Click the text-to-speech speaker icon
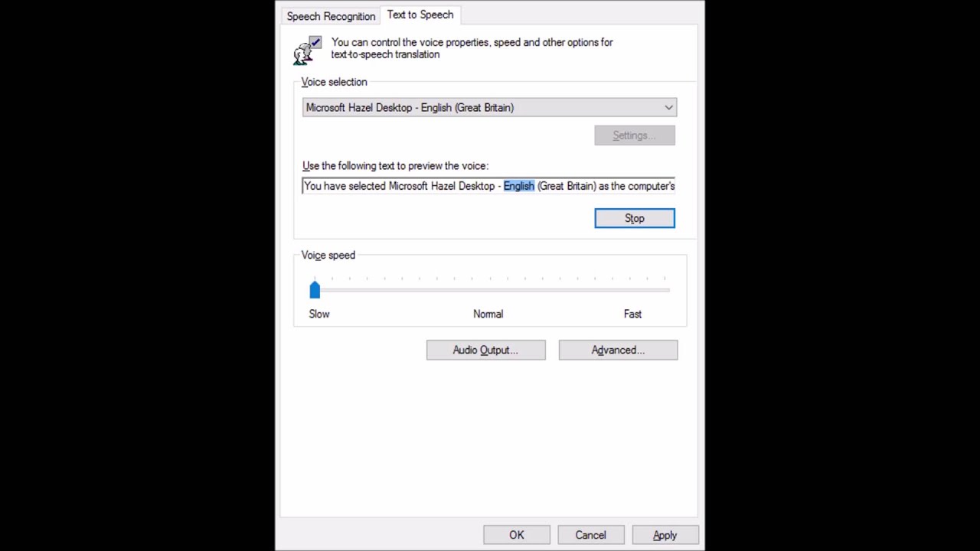The height and width of the screenshot is (551, 980). pyautogui.click(x=308, y=49)
